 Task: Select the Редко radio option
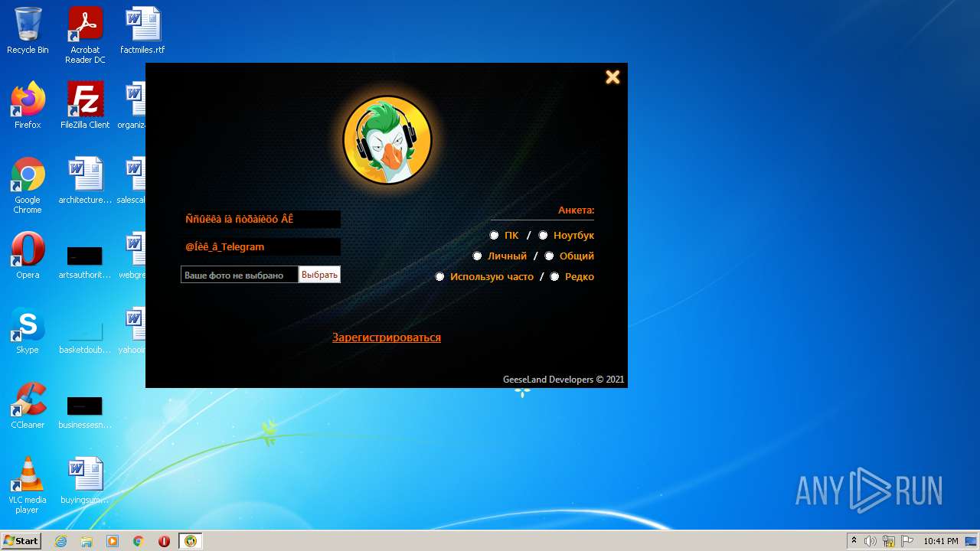554,277
